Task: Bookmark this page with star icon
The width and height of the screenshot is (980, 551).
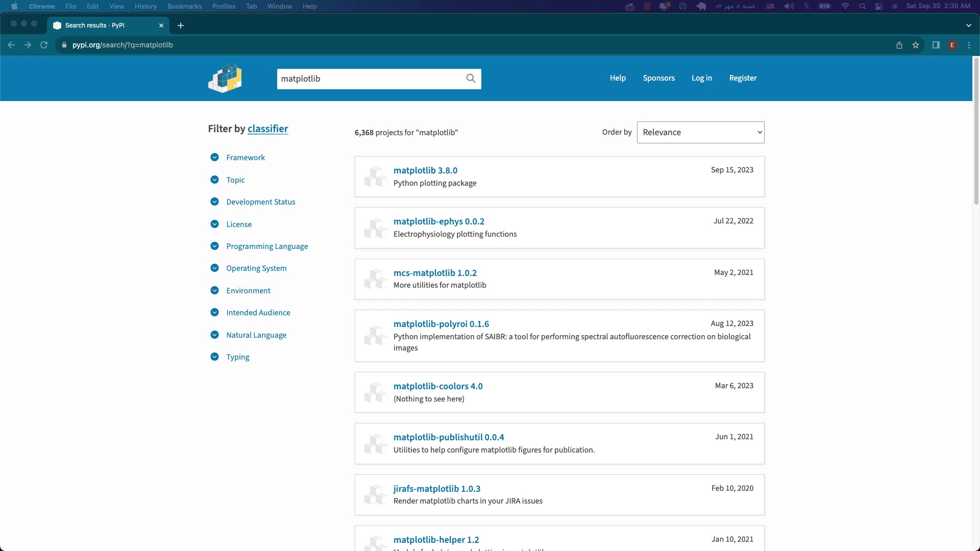Action: tap(916, 45)
